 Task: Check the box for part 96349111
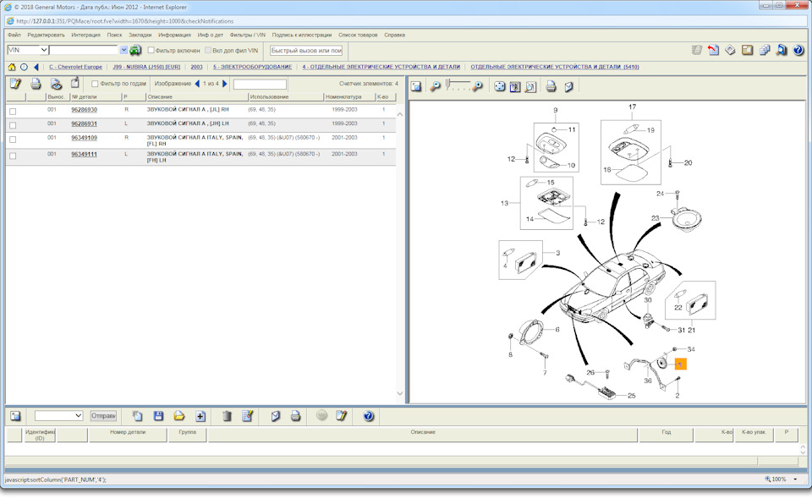(x=13, y=156)
